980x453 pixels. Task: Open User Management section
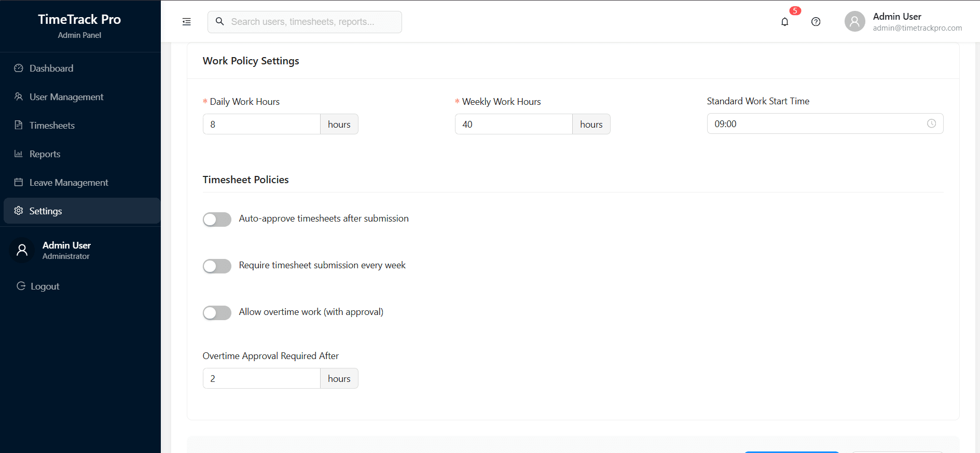(82, 97)
